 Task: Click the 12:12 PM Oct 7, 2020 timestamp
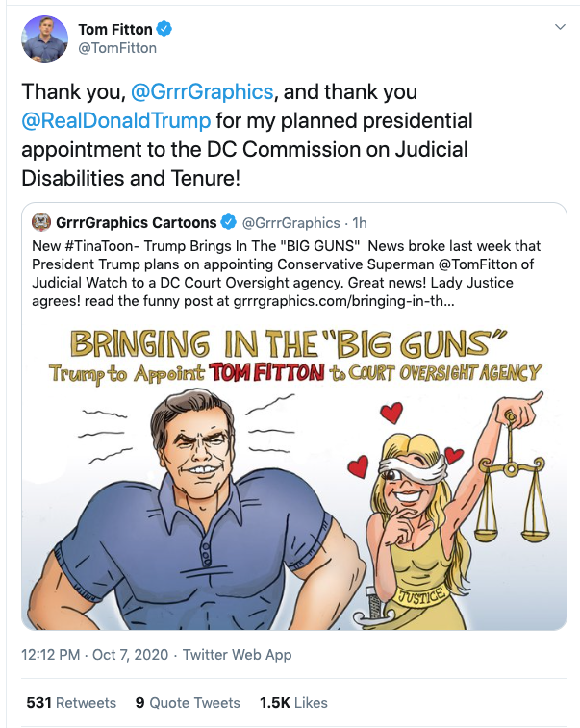(x=94, y=655)
